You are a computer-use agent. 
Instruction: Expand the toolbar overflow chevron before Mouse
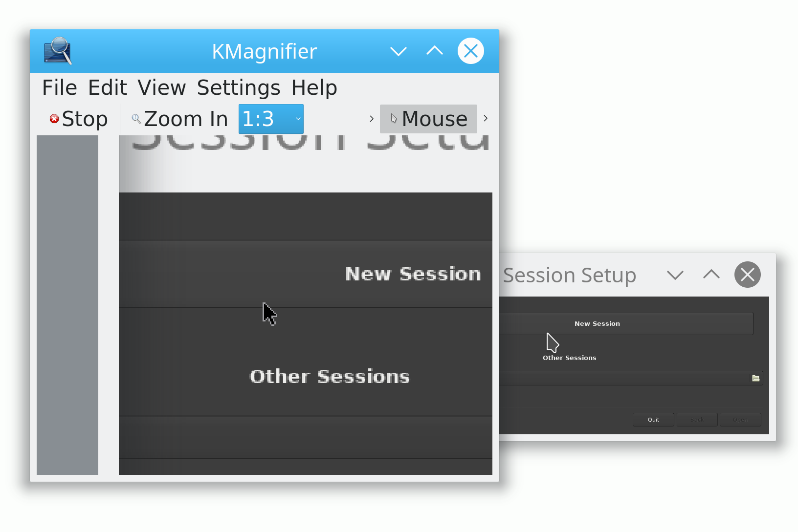[x=372, y=119]
